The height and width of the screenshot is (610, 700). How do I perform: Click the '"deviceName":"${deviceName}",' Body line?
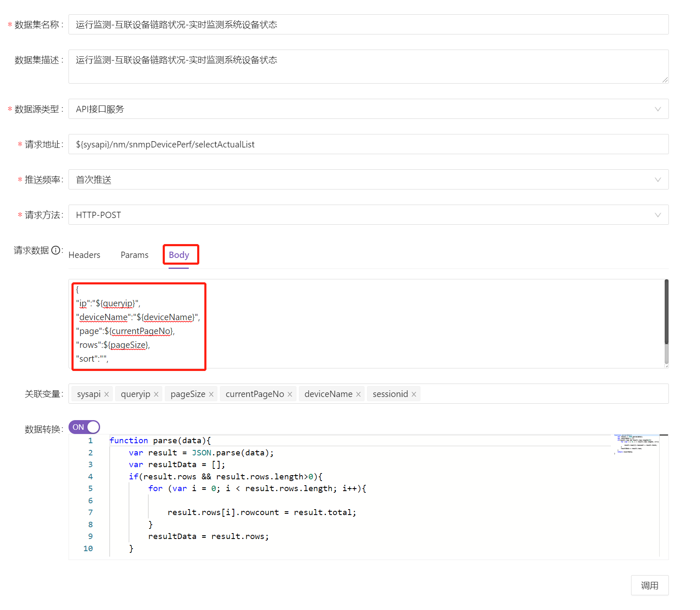(x=138, y=317)
